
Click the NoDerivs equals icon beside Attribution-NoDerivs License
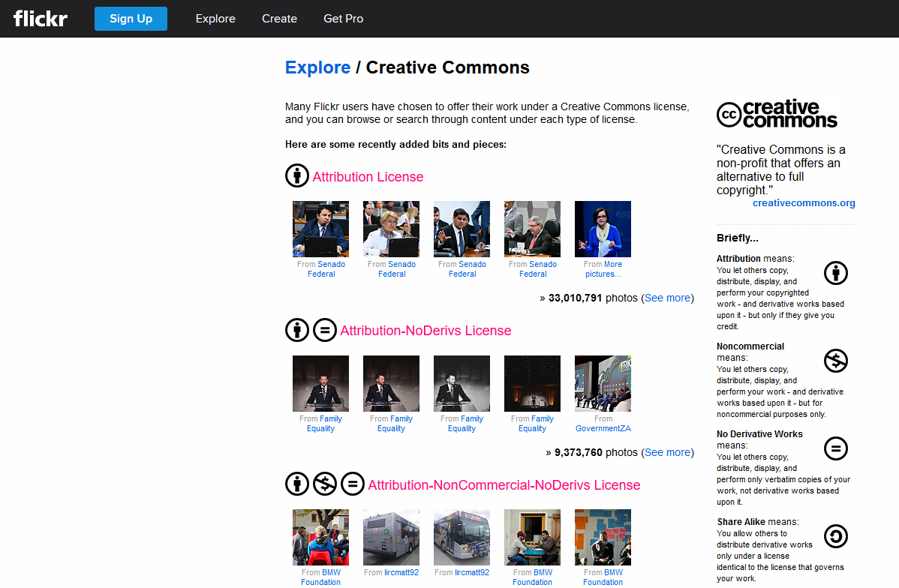[x=324, y=330]
